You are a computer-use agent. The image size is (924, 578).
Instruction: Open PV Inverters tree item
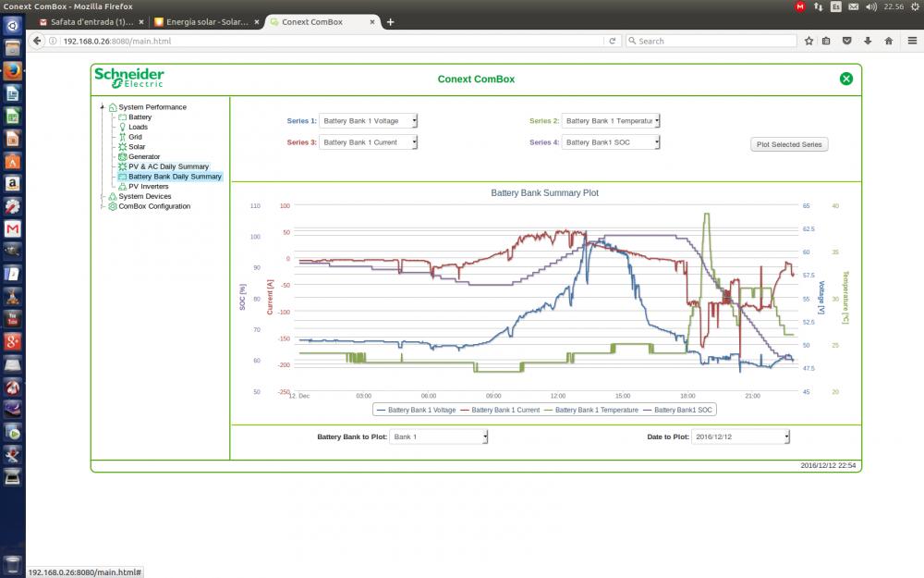pos(149,187)
